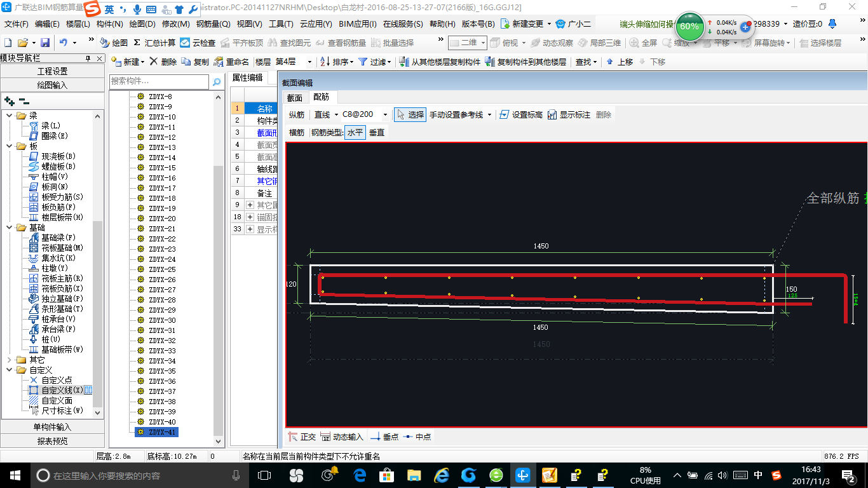Expand the 其它 folder in tree
Image resolution: width=868 pixels, height=488 pixels.
pyautogui.click(x=10, y=360)
